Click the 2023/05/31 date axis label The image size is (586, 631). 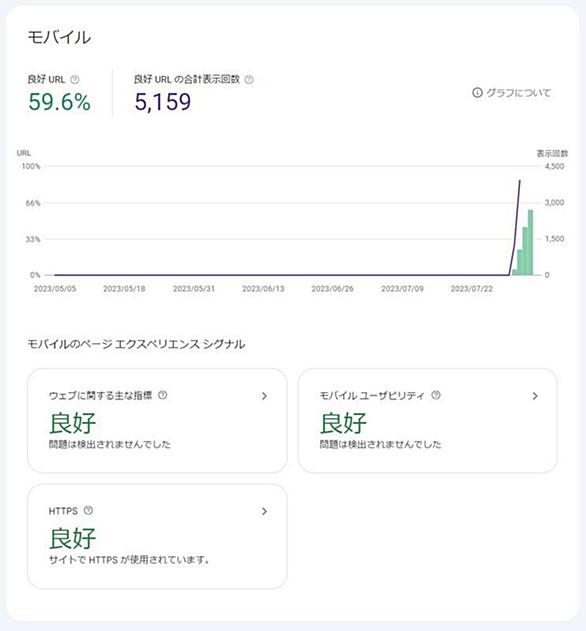194,289
